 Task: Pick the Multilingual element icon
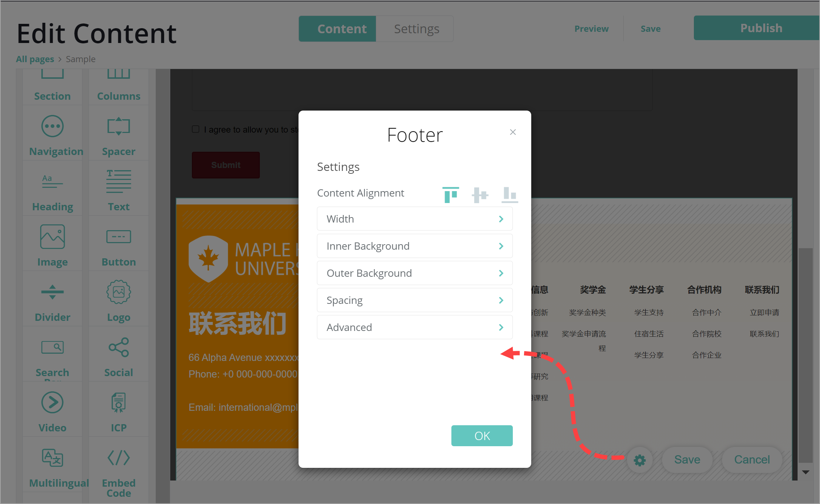click(x=52, y=458)
